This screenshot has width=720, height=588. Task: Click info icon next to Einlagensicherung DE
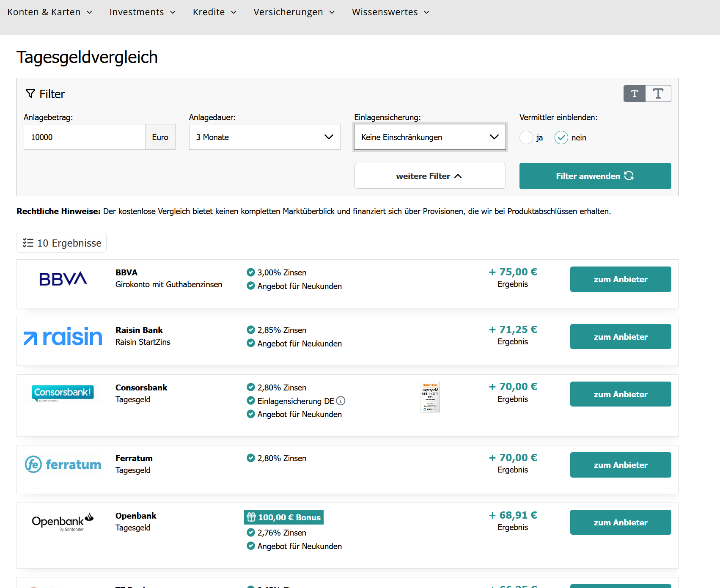pos(341,401)
